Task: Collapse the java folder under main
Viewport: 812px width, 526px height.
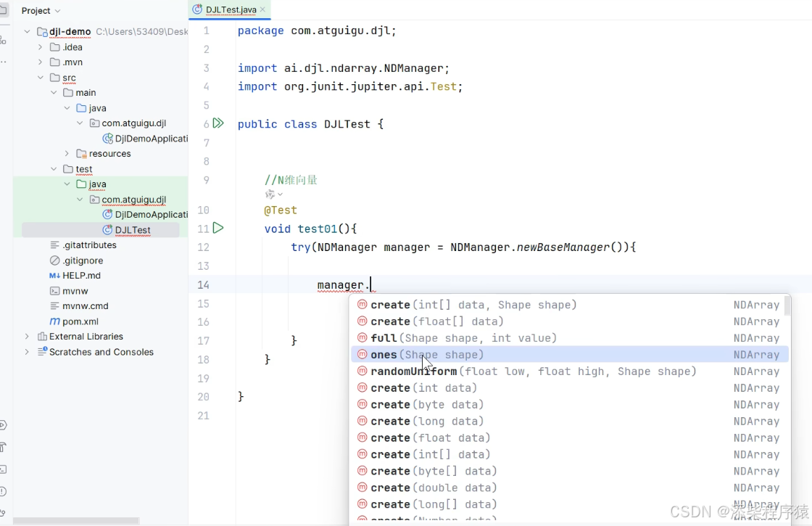Action: (67, 108)
